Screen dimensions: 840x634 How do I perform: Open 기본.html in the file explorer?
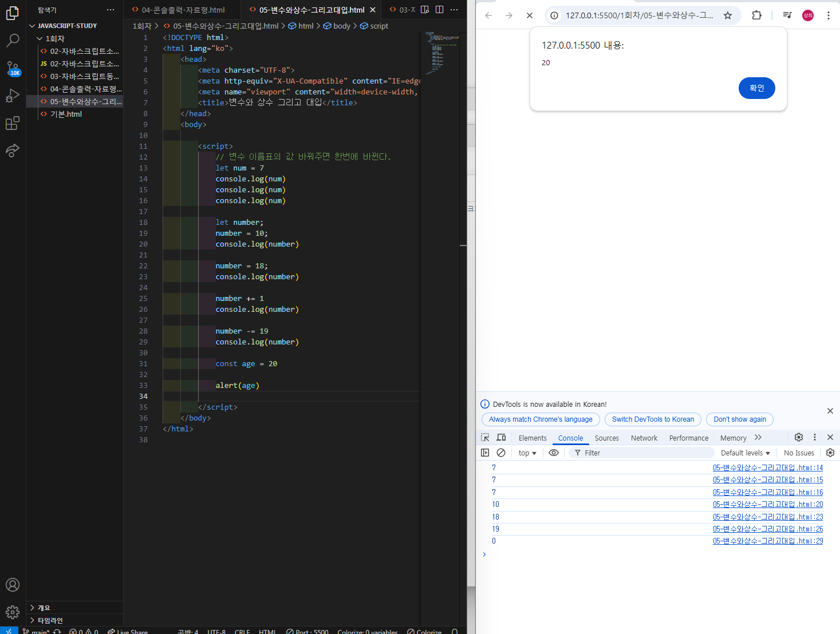74,114
